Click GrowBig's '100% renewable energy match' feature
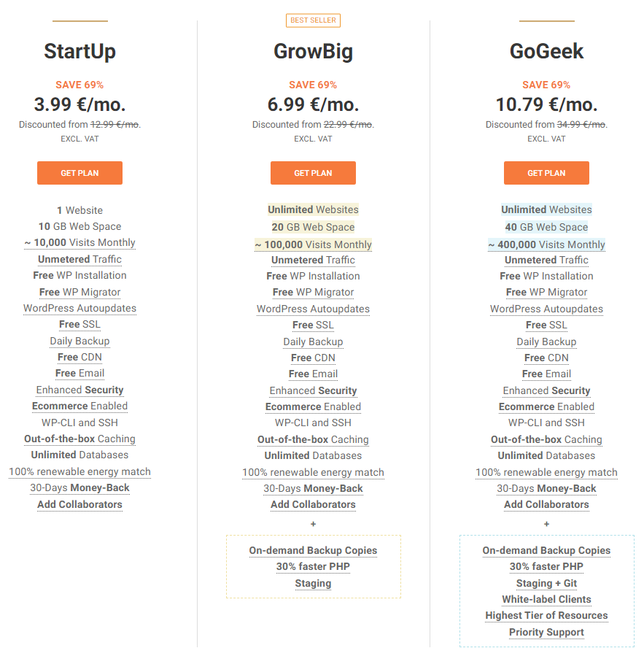 click(313, 472)
